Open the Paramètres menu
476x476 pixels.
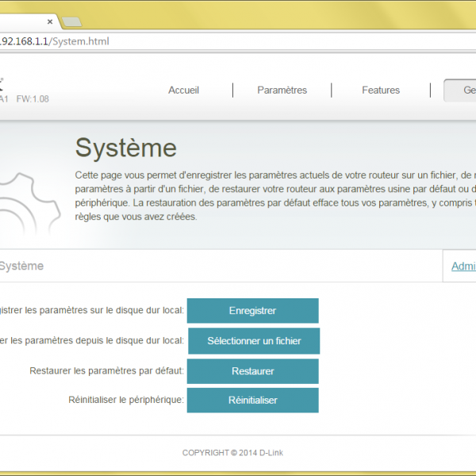[x=282, y=90]
